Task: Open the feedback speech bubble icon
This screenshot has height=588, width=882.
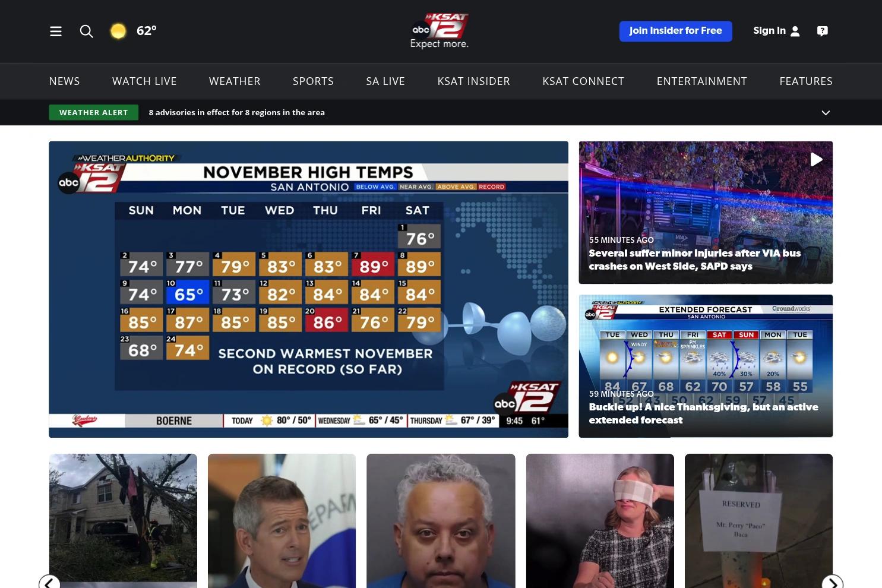Action: (823, 31)
